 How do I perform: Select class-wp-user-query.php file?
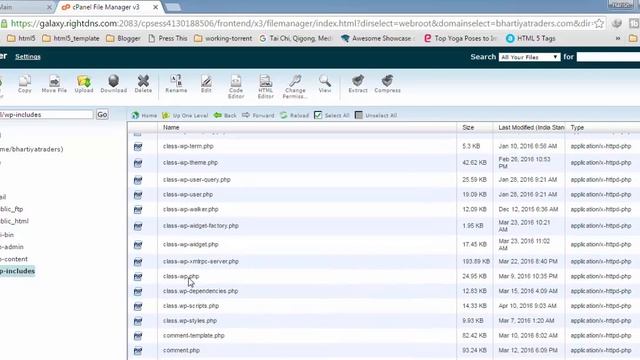197,180
